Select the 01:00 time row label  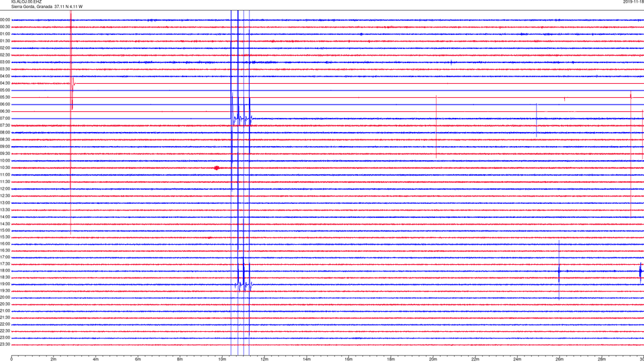coord(5,34)
